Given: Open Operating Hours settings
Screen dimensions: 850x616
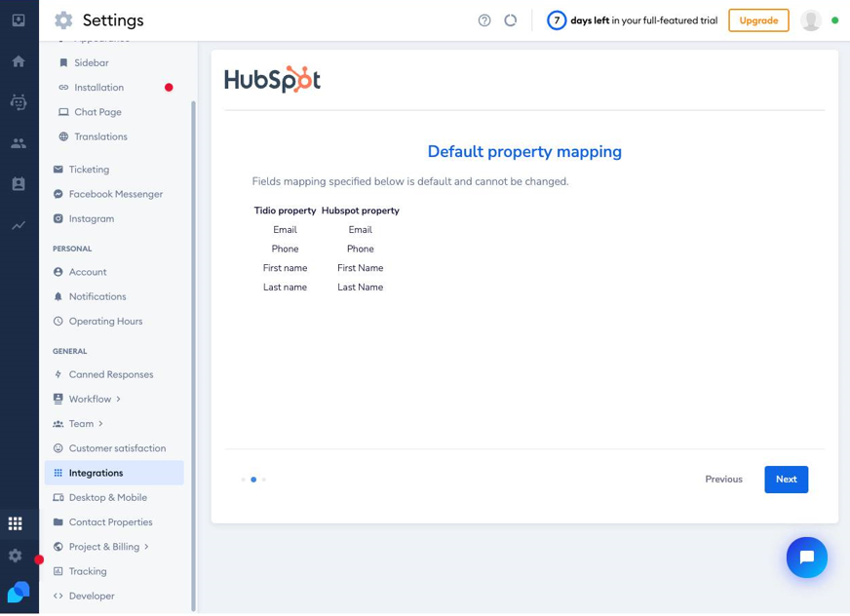Looking at the screenshot, I should (x=105, y=322).
